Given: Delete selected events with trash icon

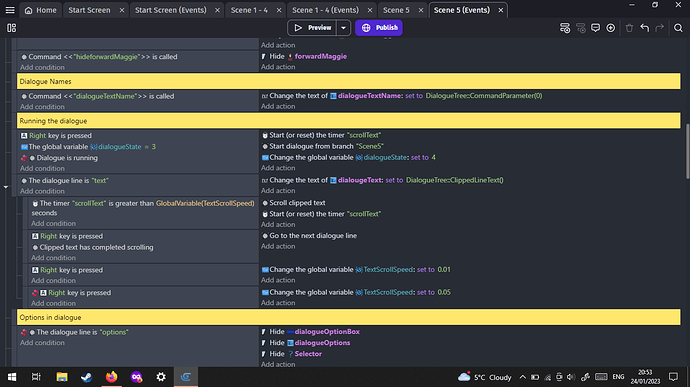Looking at the screenshot, I should (x=629, y=28).
